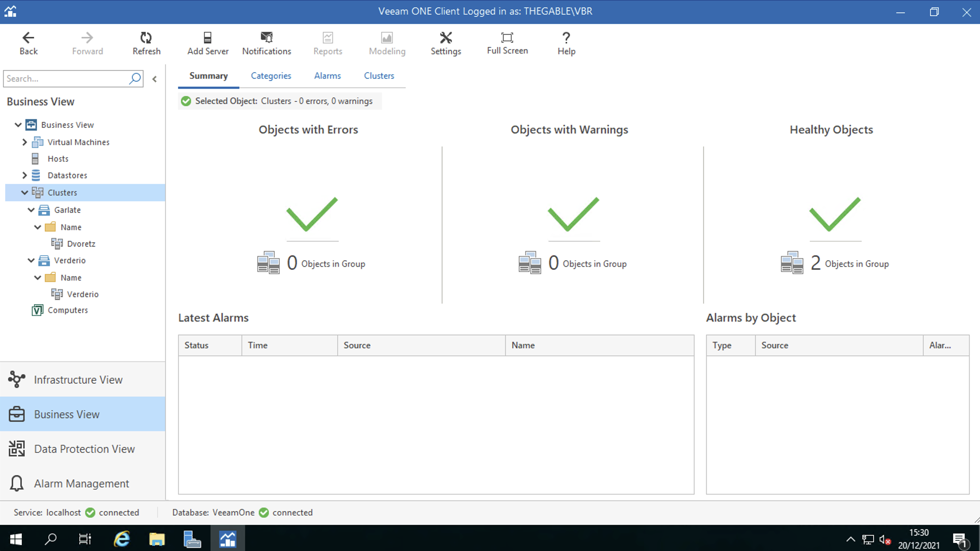980x551 pixels.
Task: Expand the Datastores node
Action: (x=25, y=175)
